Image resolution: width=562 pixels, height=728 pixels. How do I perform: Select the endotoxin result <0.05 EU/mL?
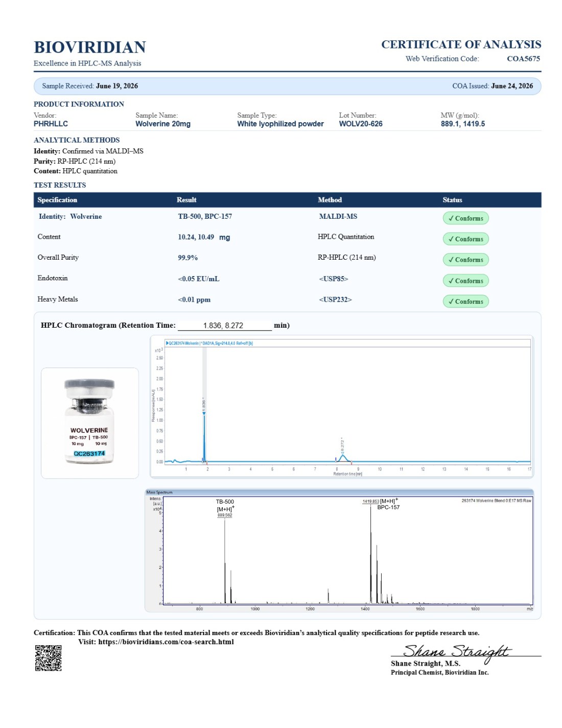198,279
